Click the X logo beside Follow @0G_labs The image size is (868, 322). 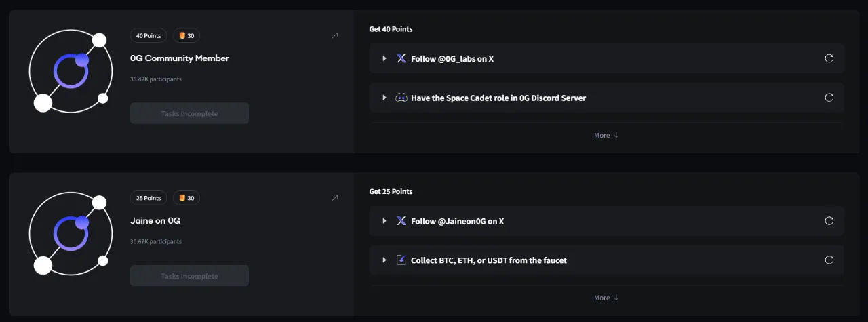click(401, 58)
